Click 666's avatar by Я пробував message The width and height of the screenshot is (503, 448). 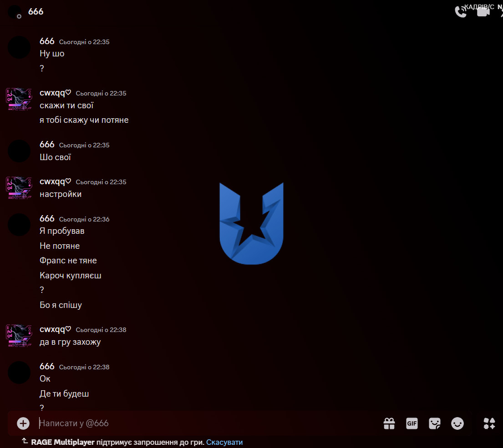coord(19,225)
